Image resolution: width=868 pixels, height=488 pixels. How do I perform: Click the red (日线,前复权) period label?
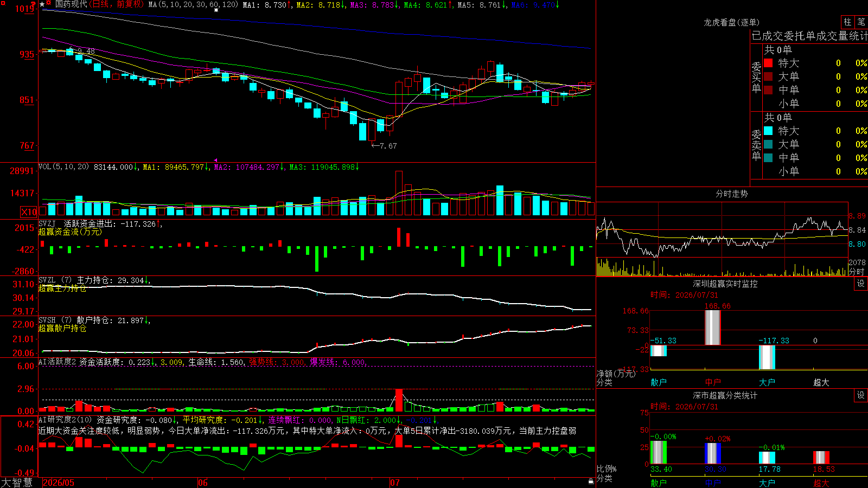(116, 4)
